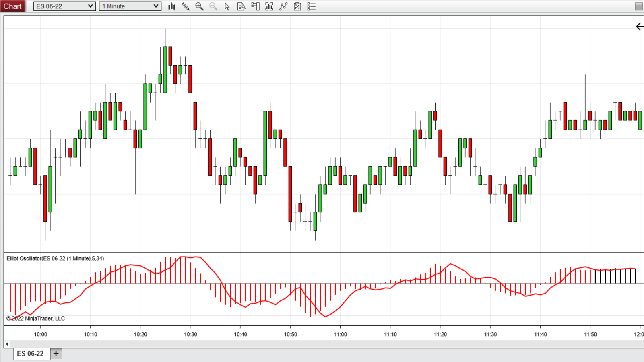Image resolution: width=644 pixels, height=362 pixels.
Task: Click the gray square at toolbar's right end
Action: (x=639, y=6)
